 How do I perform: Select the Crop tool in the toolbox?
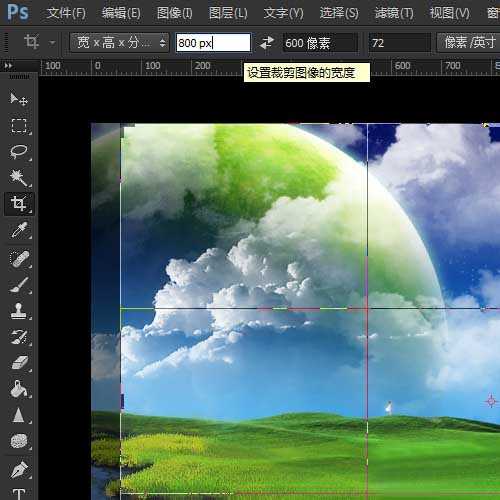[x=19, y=203]
